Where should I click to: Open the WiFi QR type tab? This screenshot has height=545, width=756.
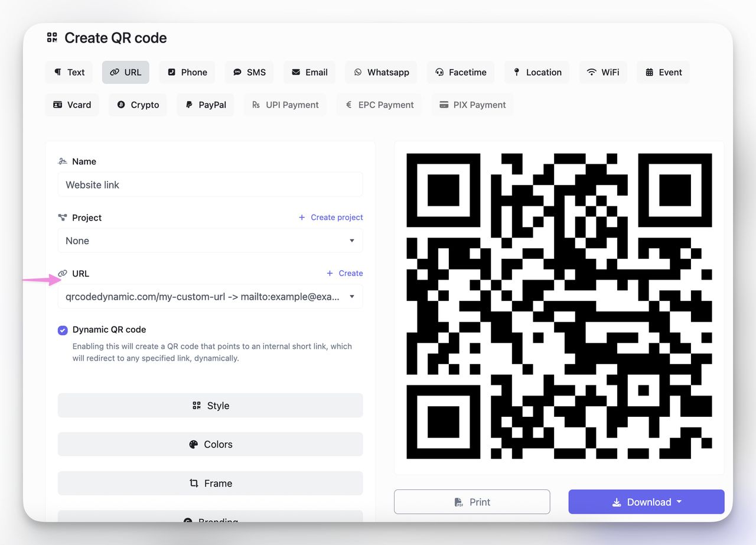(x=603, y=72)
